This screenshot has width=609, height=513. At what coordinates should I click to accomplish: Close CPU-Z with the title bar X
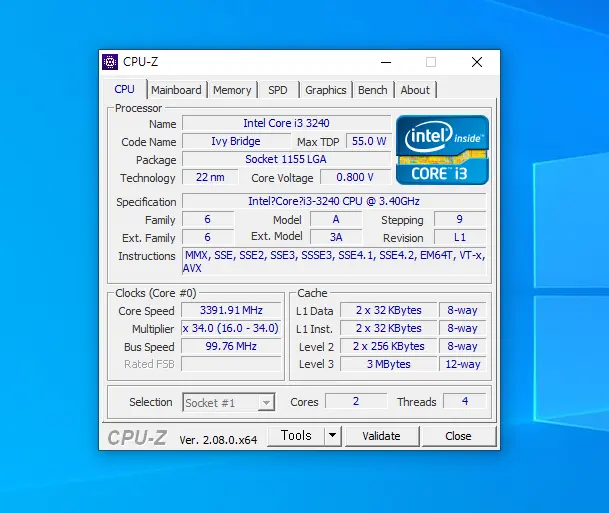click(x=477, y=62)
